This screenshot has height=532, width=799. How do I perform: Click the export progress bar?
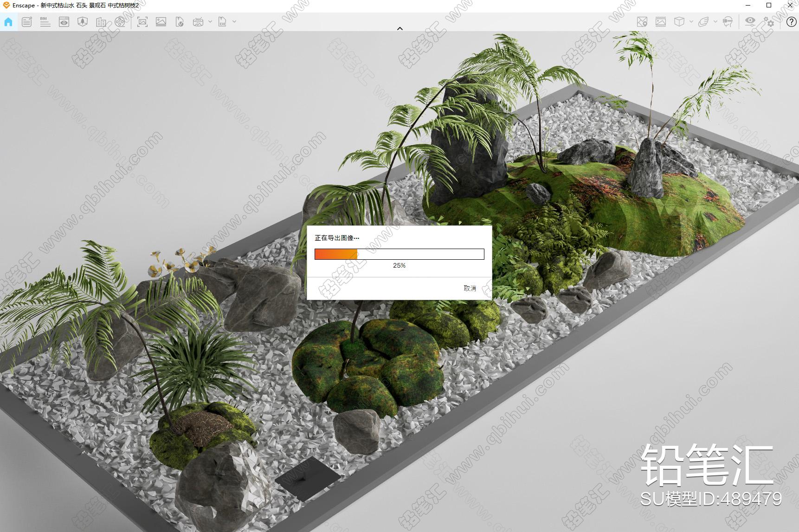[399, 254]
